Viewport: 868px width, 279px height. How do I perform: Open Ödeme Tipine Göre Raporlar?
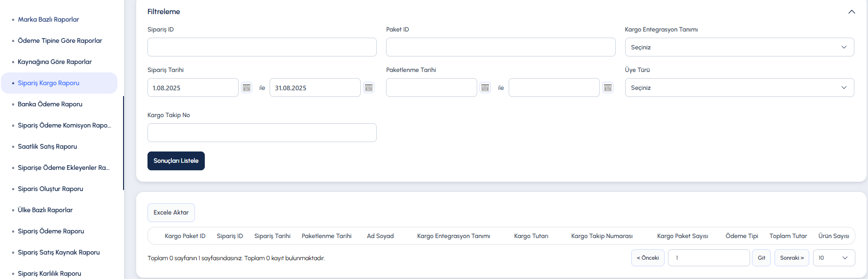pos(60,40)
